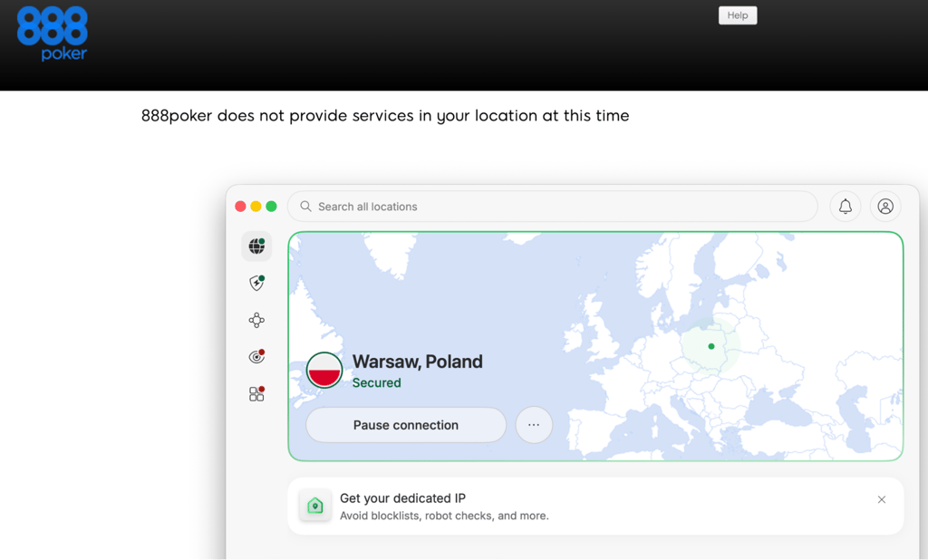
Task: Click the yellow minimize window button
Action: (x=256, y=206)
